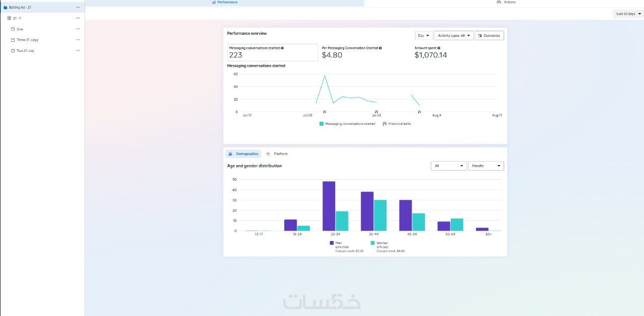Click the Women bar for ages 55-64
This screenshot has width=644, height=316.
pos(457,225)
